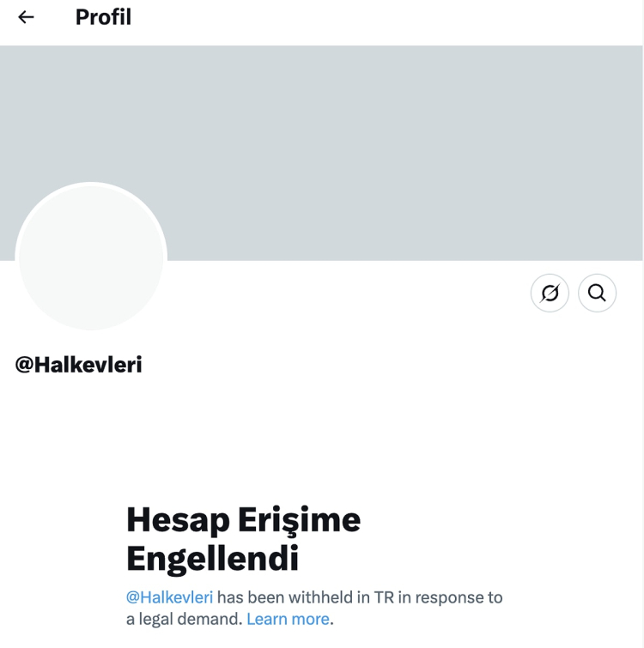Select the bold @Halkevleri username
The width and height of the screenshot is (644, 648).
tap(78, 365)
